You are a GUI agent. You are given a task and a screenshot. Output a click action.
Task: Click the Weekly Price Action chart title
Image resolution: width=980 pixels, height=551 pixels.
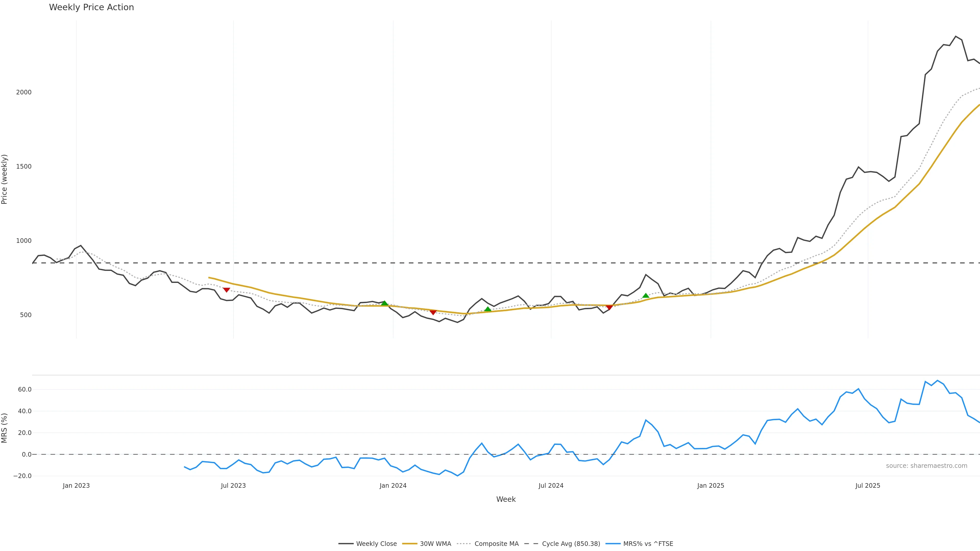[91, 7]
